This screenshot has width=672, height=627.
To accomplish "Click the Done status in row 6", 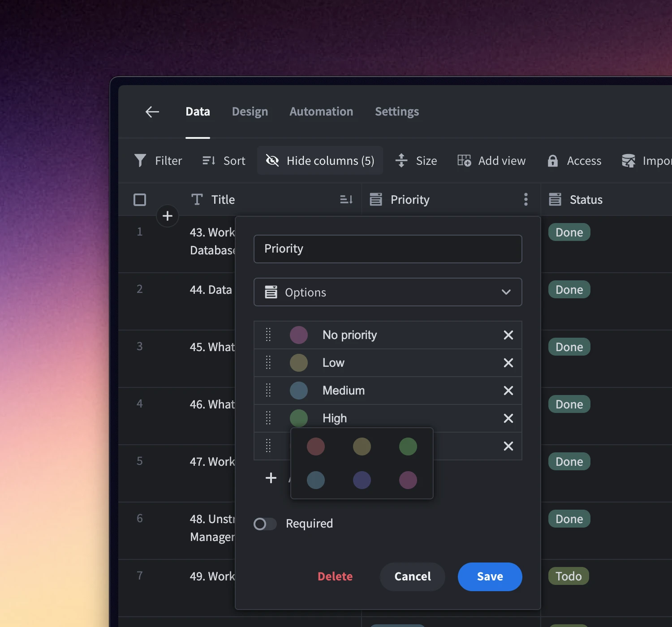I will click(569, 519).
